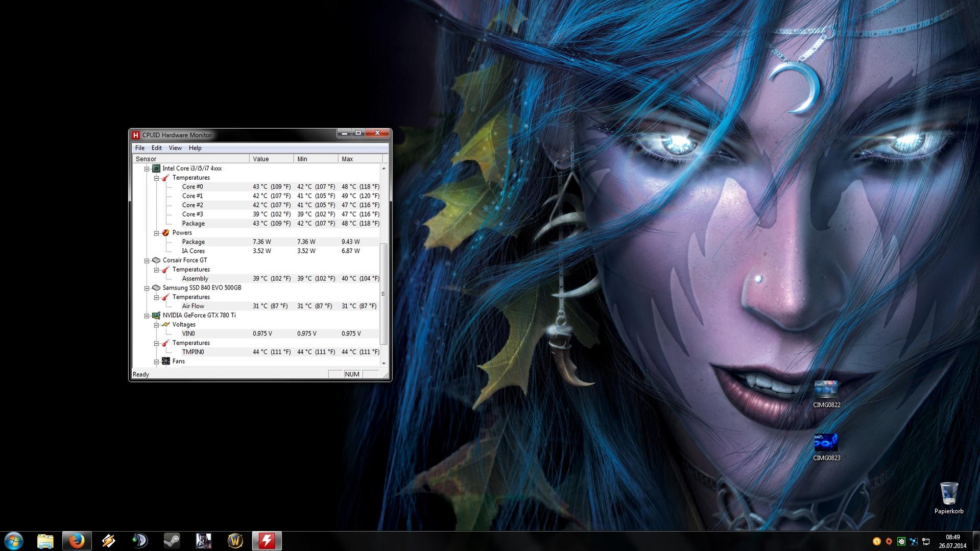The width and height of the screenshot is (980, 551).
Task: Collapse Temperatures under Intel Core
Action: coord(157,178)
